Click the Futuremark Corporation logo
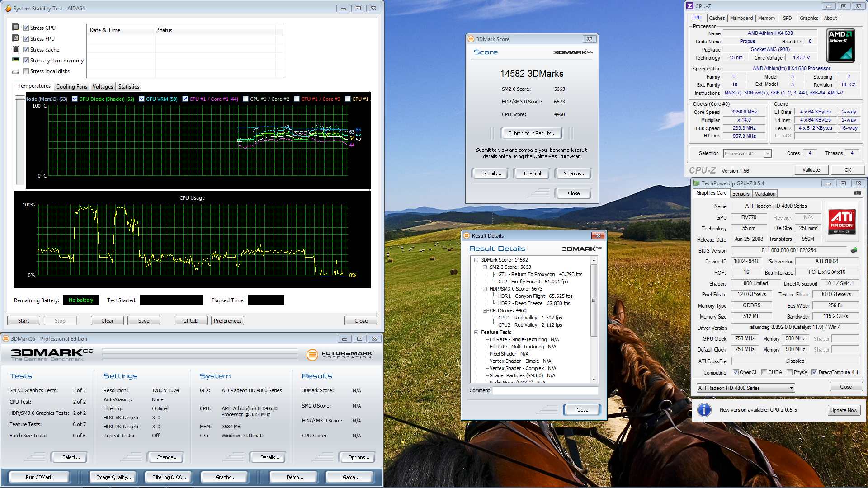Image resolution: width=868 pixels, height=488 pixels. [x=340, y=355]
